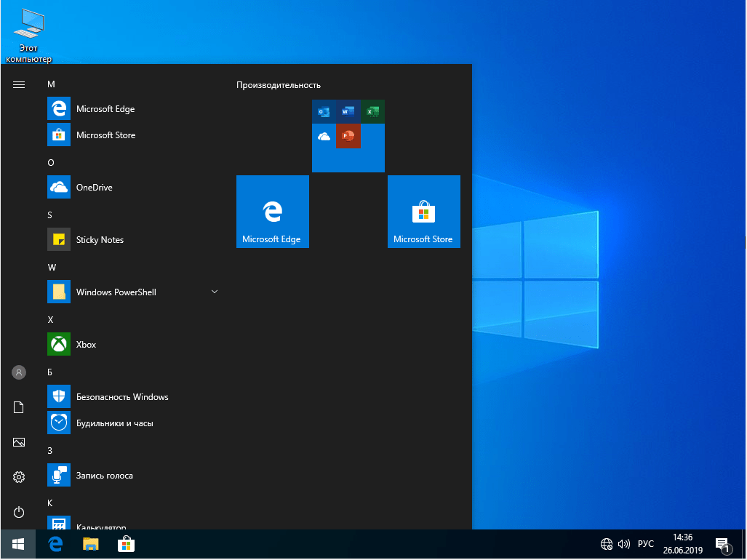Launch Будильники и часы app
The image size is (747, 560).
coord(114,423)
